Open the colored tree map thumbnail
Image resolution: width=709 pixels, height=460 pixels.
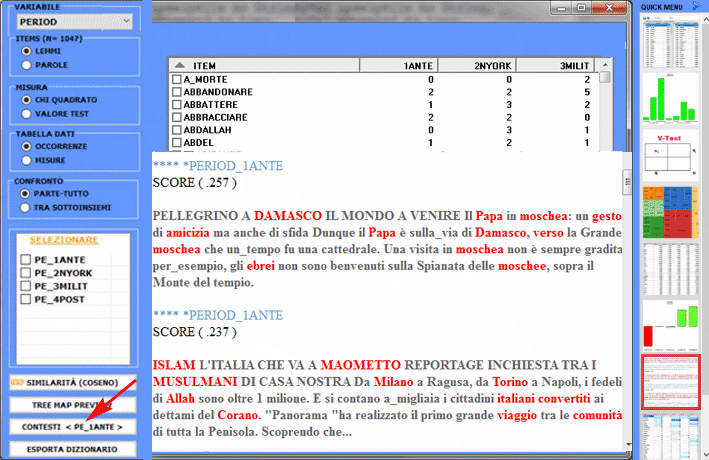pyautogui.click(x=671, y=213)
